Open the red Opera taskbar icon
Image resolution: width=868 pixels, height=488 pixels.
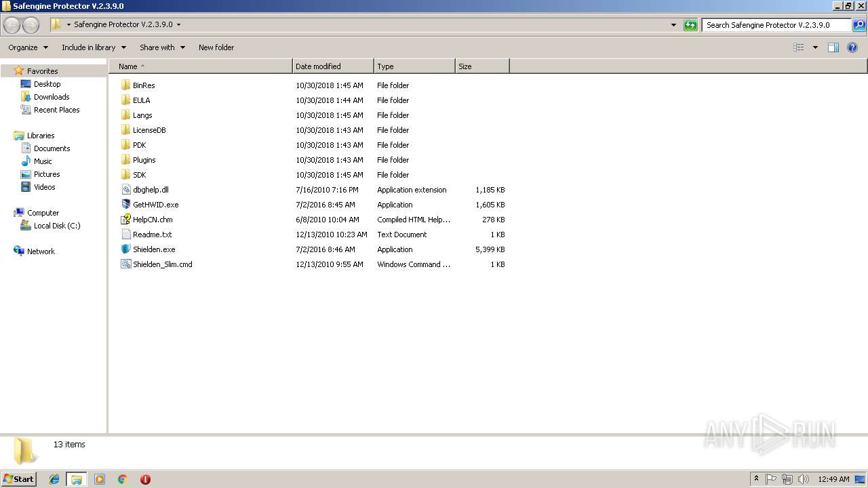[x=145, y=479]
